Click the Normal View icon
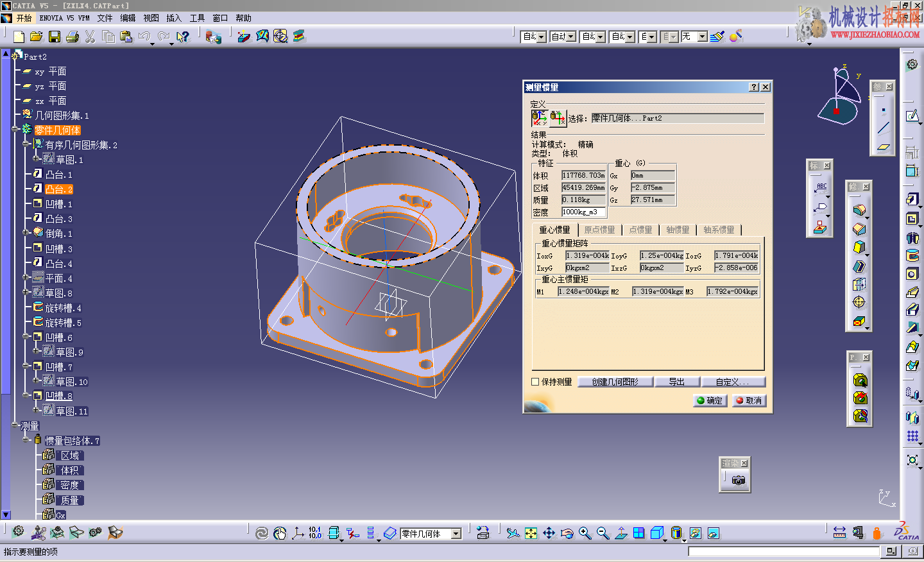This screenshot has height=562, width=924. (x=620, y=533)
